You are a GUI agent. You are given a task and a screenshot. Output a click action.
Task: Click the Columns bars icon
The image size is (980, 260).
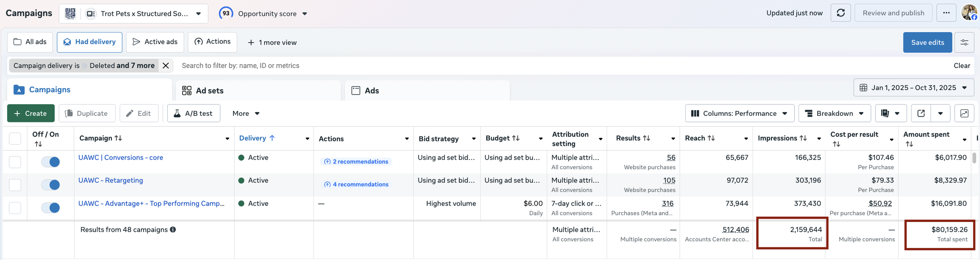point(695,113)
